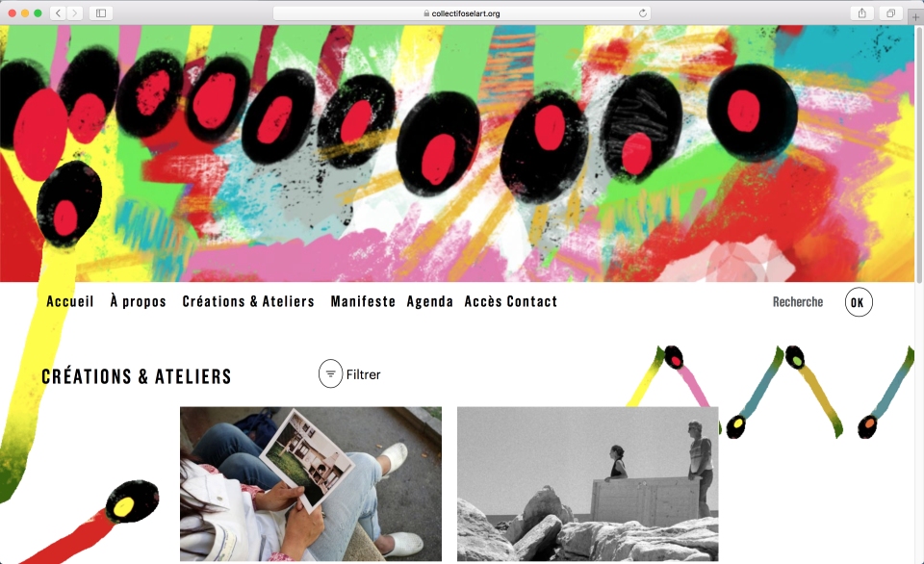Open the Accueil menu item
This screenshot has height=564, width=924.
click(x=70, y=301)
